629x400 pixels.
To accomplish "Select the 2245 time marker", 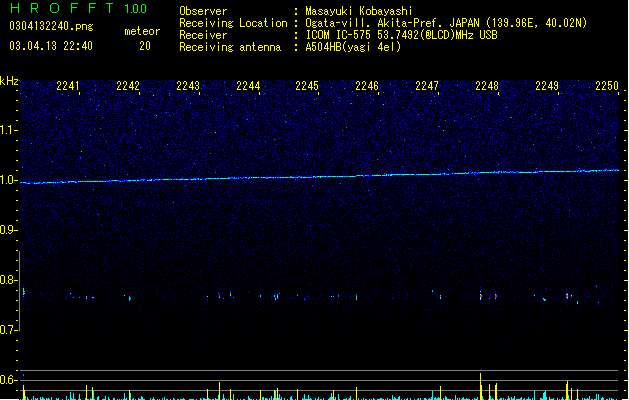I will point(307,86).
